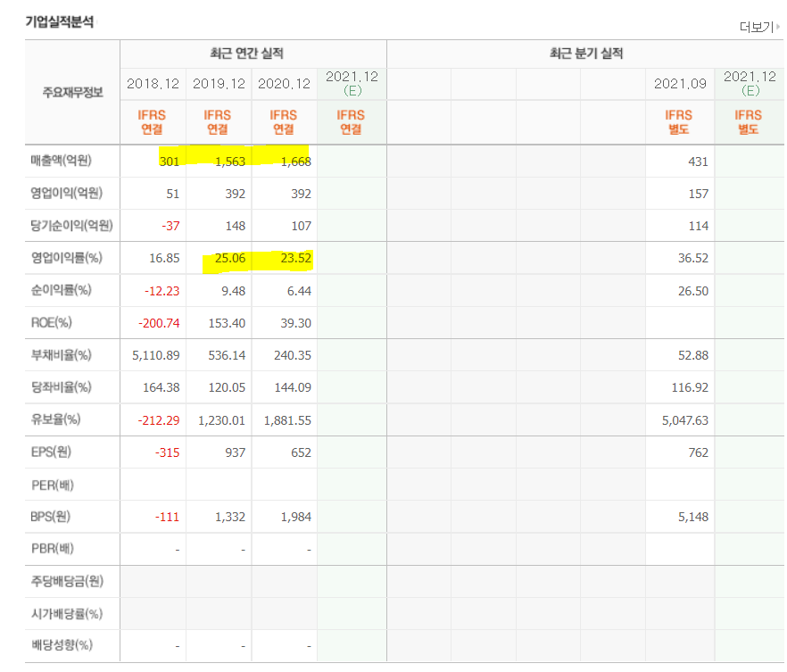
Task: Select quarterly reserve ratio 5,047.63
Action: 685,420
